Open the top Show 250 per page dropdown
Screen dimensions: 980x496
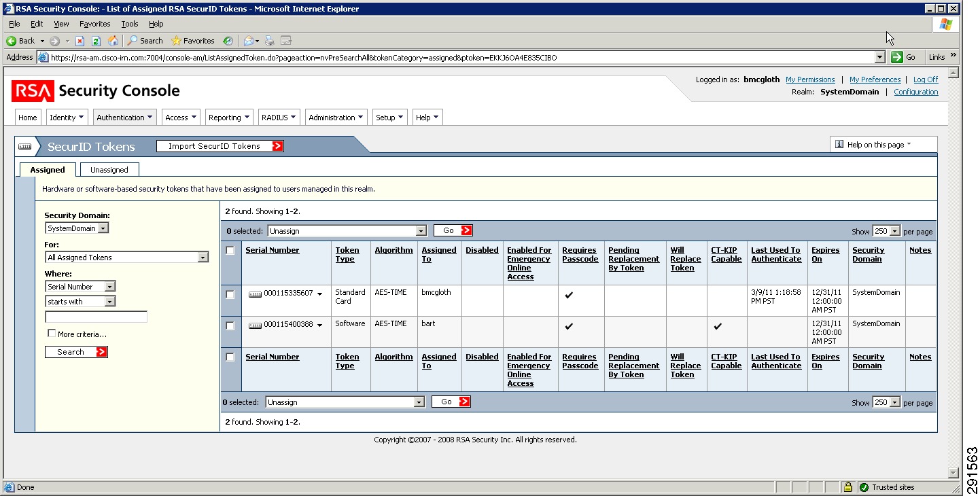point(886,231)
